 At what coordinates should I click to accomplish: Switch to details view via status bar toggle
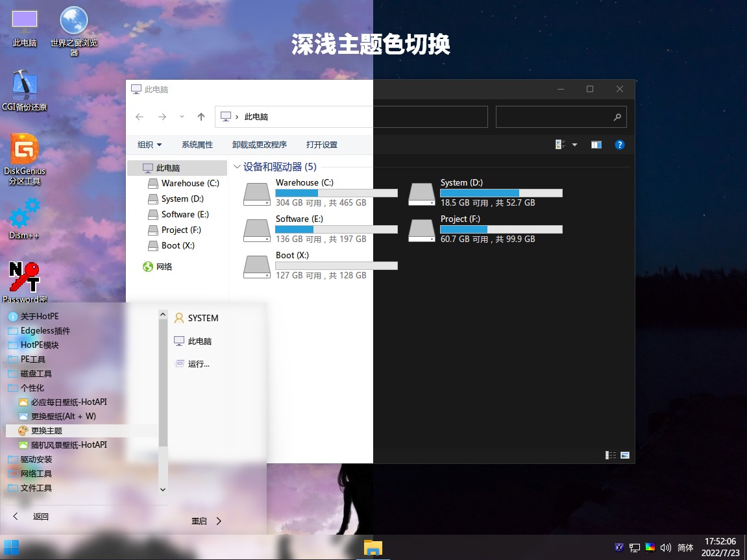[610, 455]
